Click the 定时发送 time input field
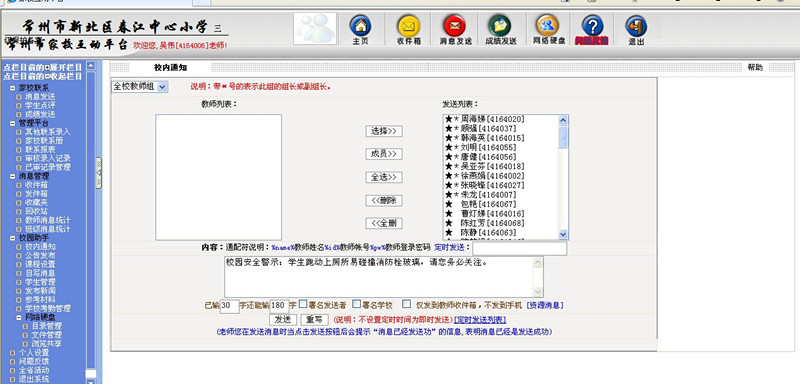 [x=519, y=248]
